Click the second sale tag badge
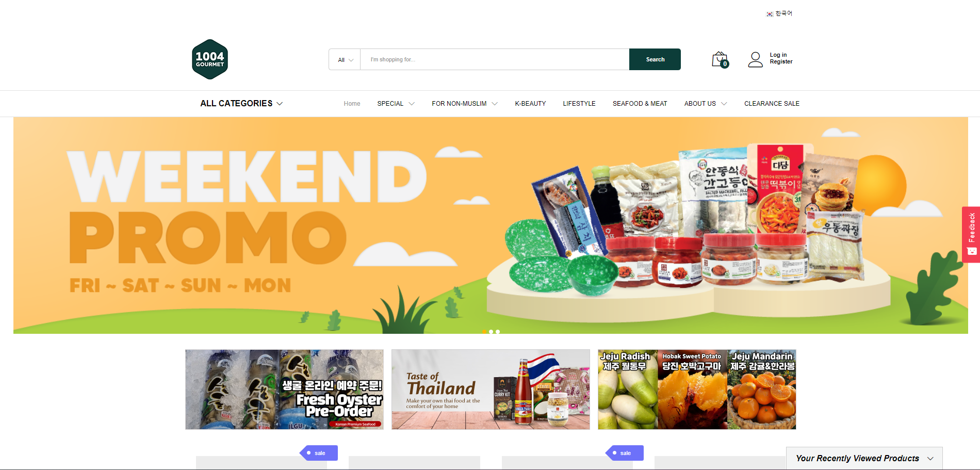 [x=625, y=453]
